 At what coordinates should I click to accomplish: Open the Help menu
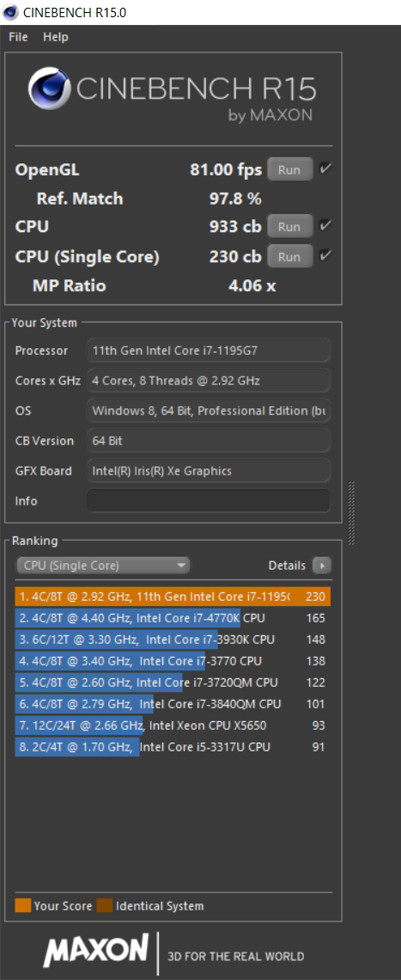56,37
